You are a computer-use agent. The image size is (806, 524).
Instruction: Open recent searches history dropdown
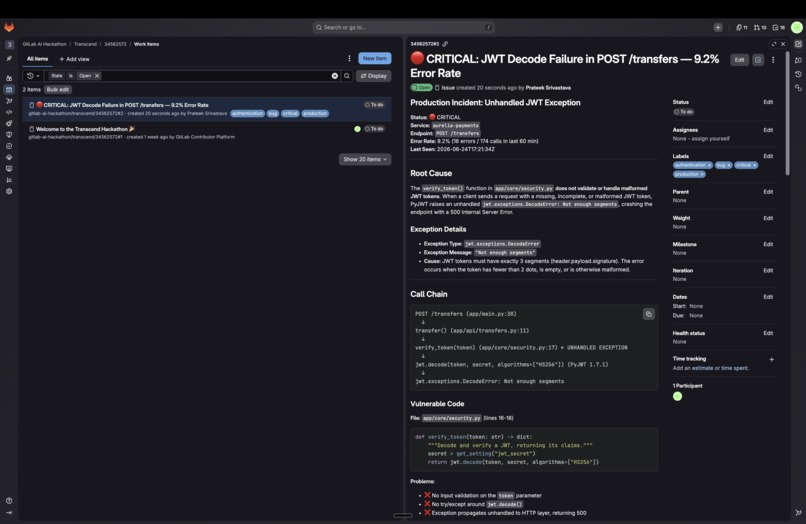point(33,76)
